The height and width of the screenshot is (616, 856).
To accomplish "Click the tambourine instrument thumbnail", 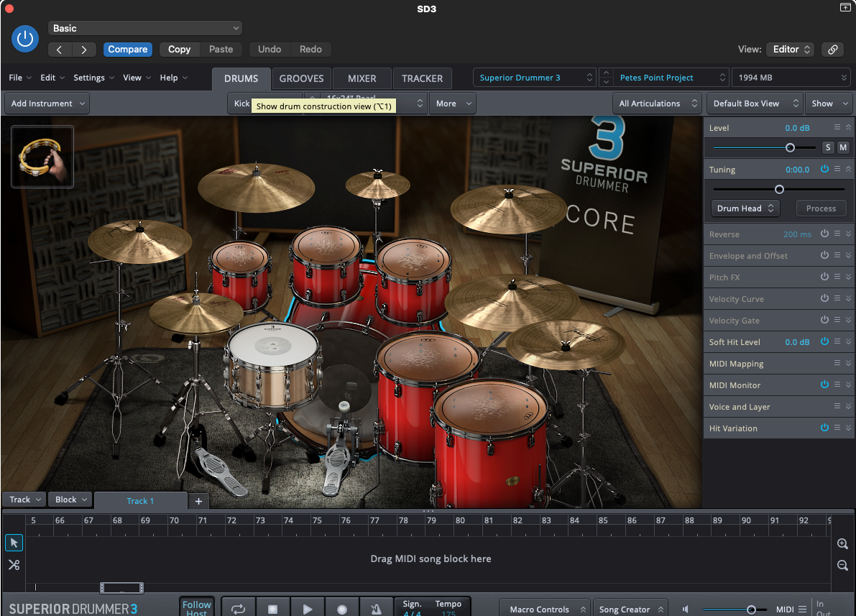I will [42, 157].
